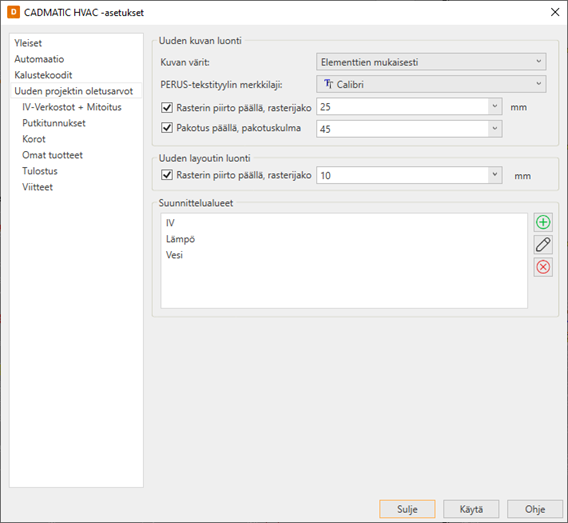
Task: Open Omat tuotteet settings page
Action: [52, 155]
